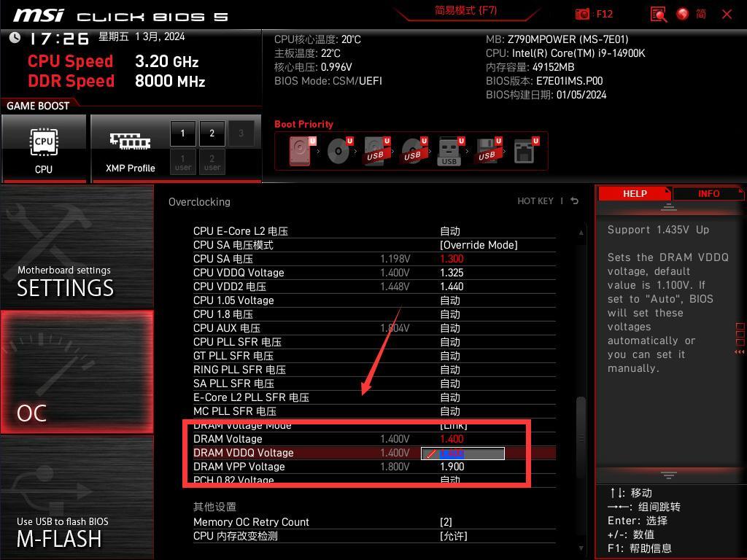This screenshot has height=560, width=747.
Task: Toggle XMP user profile 1
Action: pos(183,162)
